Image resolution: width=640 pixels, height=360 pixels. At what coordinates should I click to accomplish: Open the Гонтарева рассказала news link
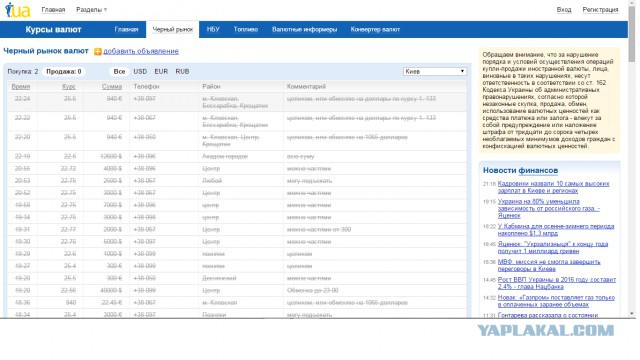coord(548,315)
